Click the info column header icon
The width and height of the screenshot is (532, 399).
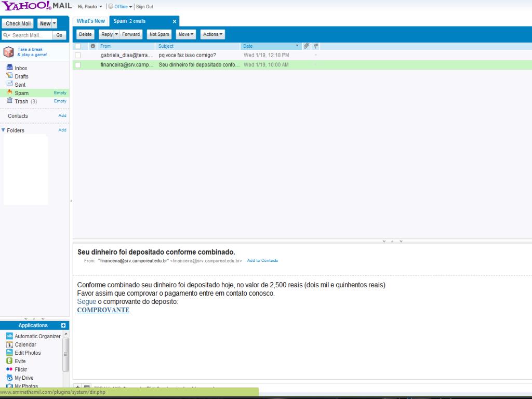click(x=92, y=46)
